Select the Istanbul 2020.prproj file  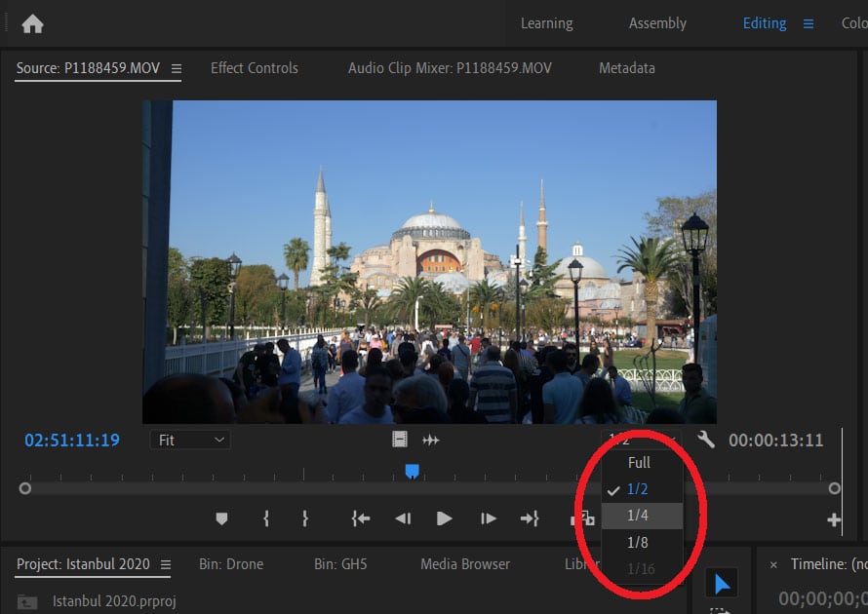tap(114, 601)
